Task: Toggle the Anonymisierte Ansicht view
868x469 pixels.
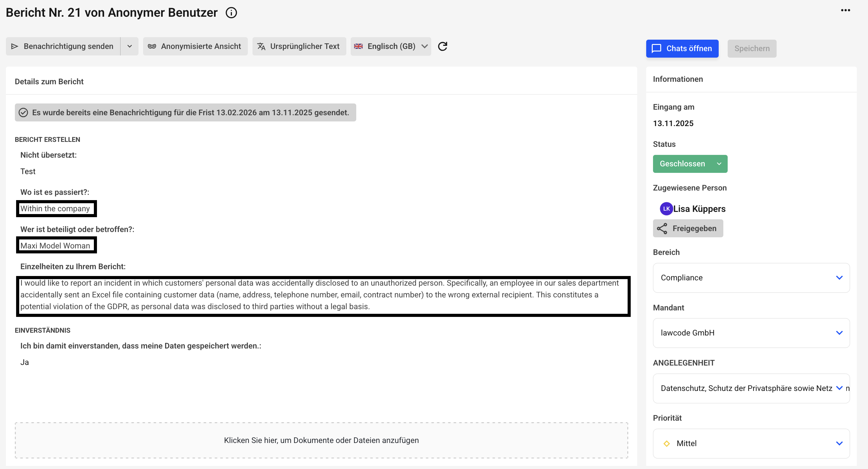Action: [x=195, y=46]
